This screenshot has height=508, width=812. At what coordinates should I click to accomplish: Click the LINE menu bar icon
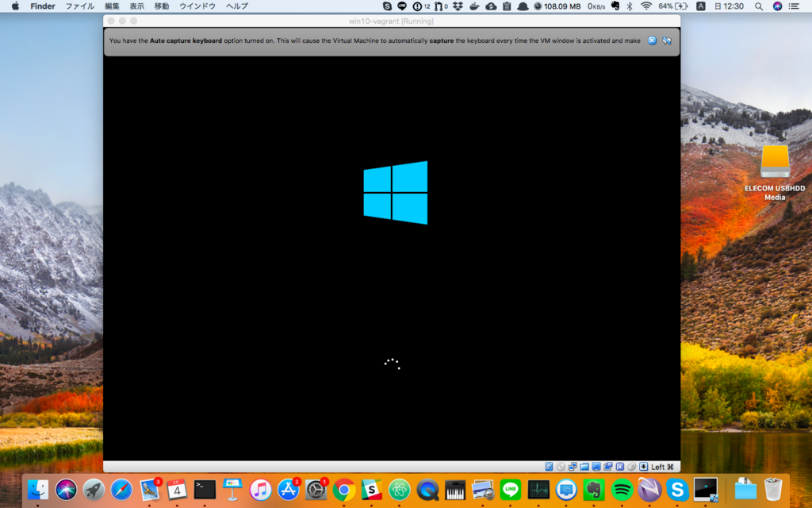pos(402,6)
